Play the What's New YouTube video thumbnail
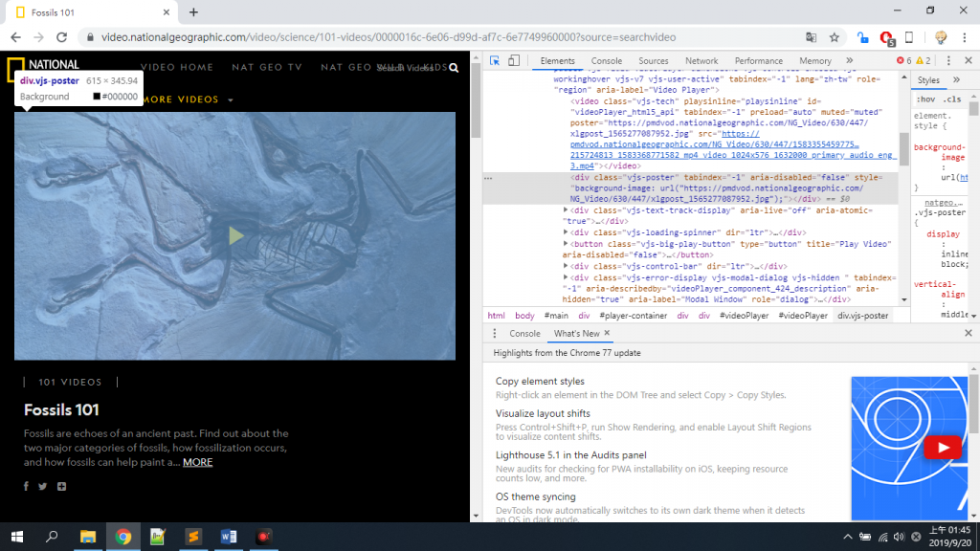Viewport: 980px width, 551px height. point(942,448)
